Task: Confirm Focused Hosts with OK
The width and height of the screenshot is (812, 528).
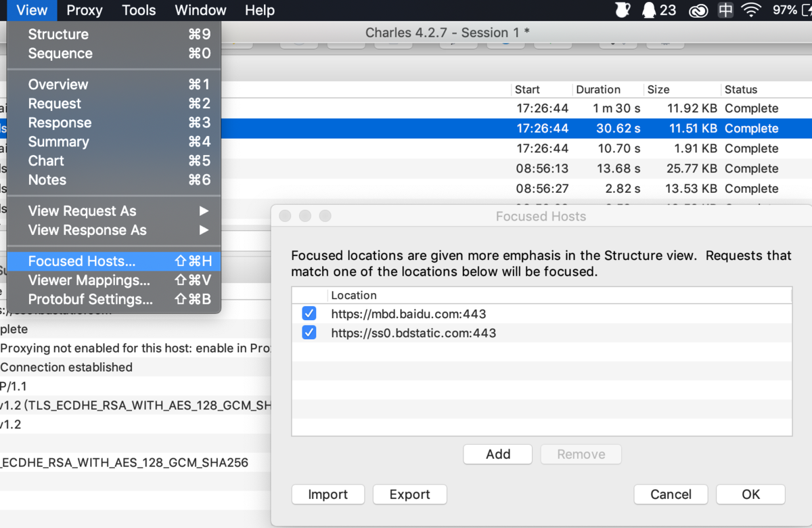Action: (x=751, y=494)
